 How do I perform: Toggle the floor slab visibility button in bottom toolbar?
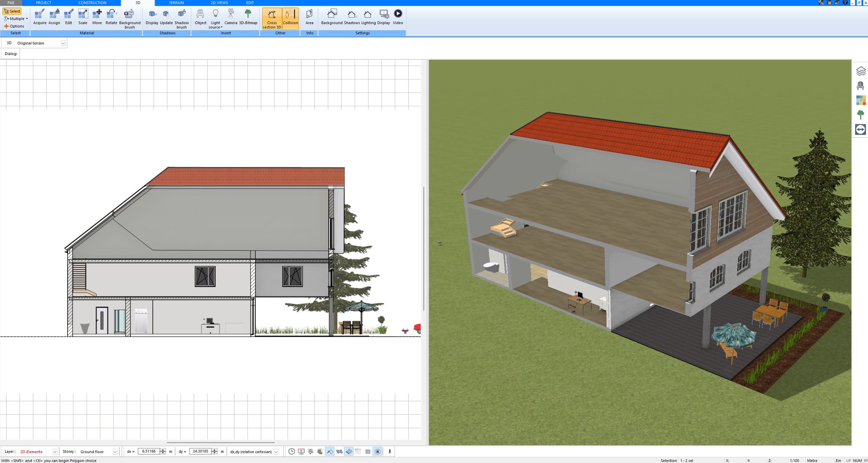pyautogui.click(x=349, y=451)
